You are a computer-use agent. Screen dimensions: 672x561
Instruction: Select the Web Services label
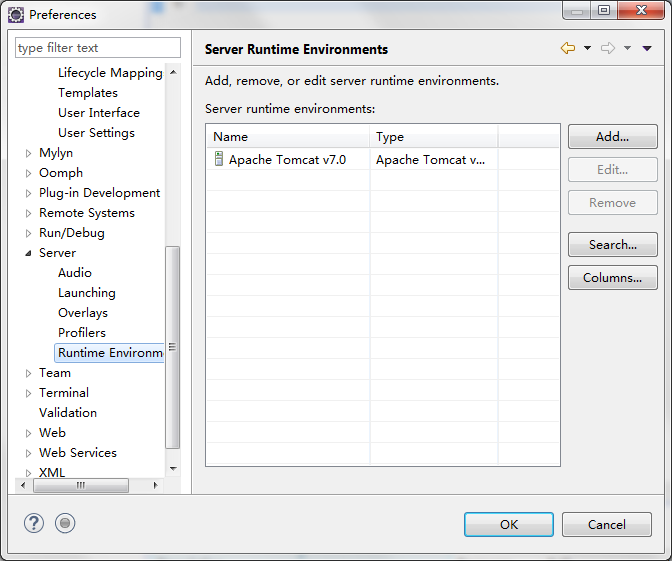78,453
